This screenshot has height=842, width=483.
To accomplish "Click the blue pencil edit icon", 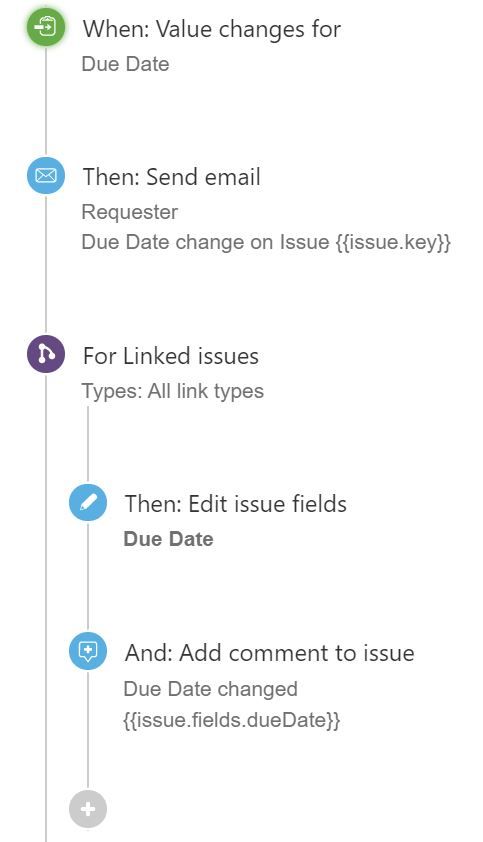I will pyautogui.click(x=88, y=503).
